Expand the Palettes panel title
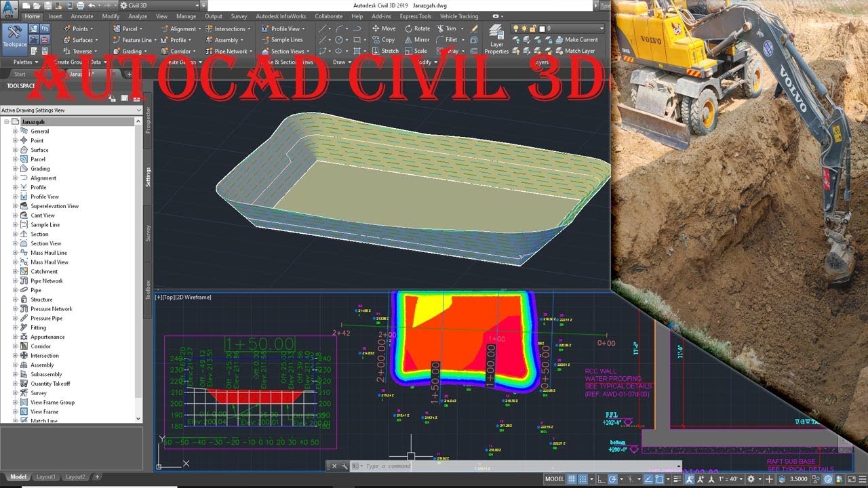The image size is (868, 488). (x=24, y=62)
